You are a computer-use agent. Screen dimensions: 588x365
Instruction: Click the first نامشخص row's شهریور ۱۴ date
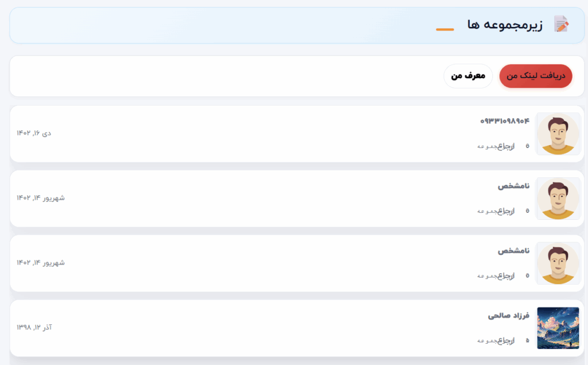pyautogui.click(x=41, y=198)
